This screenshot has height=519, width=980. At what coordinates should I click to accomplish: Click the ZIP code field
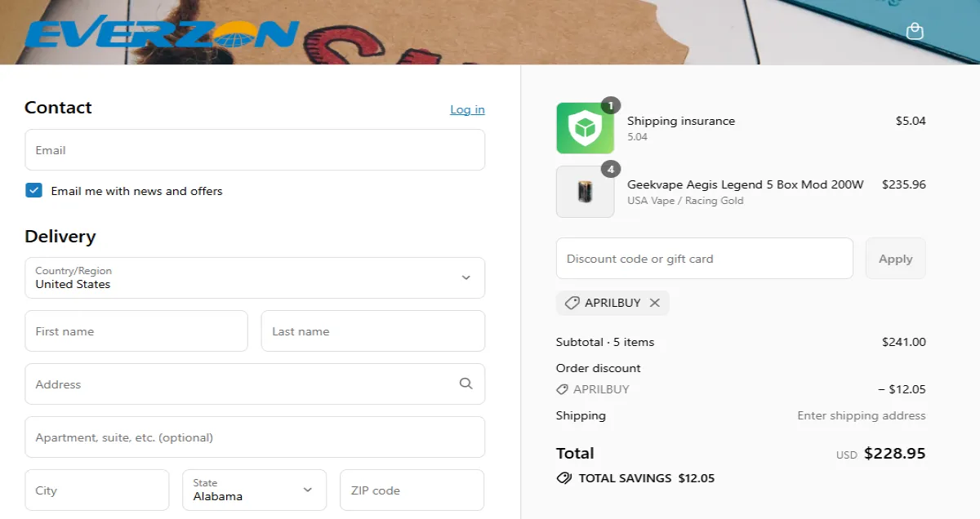(412, 490)
